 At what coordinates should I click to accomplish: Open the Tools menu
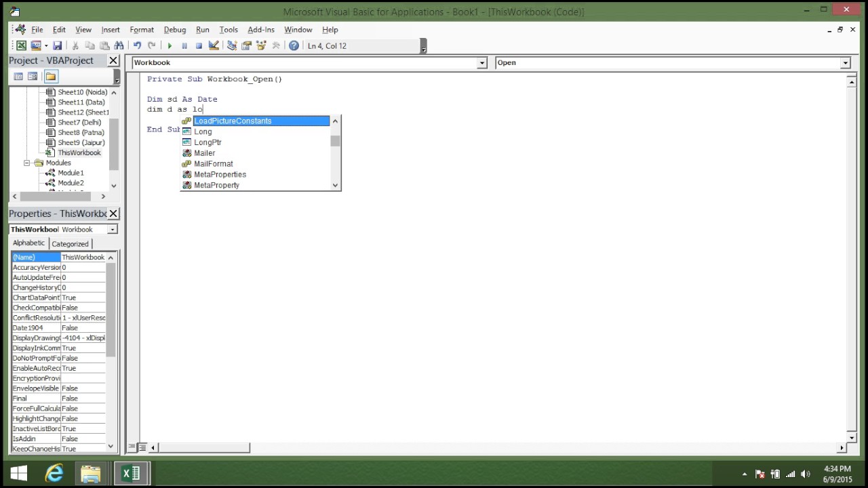pos(229,30)
